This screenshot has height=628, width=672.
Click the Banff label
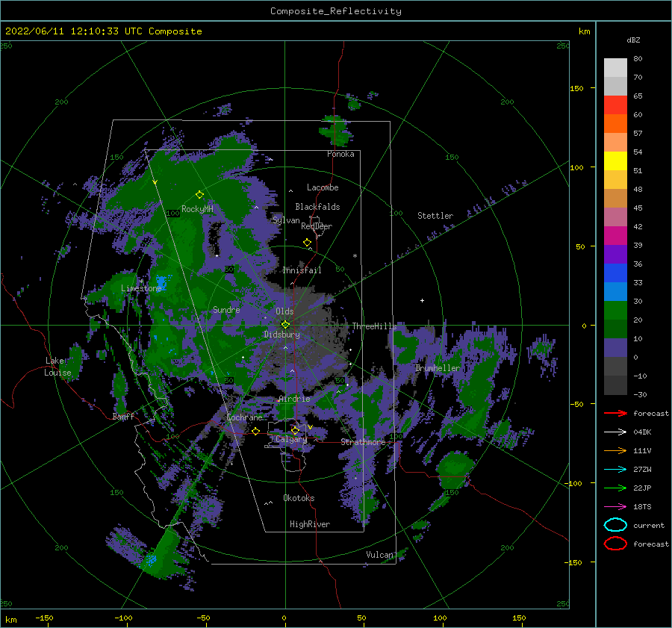point(123,416)
